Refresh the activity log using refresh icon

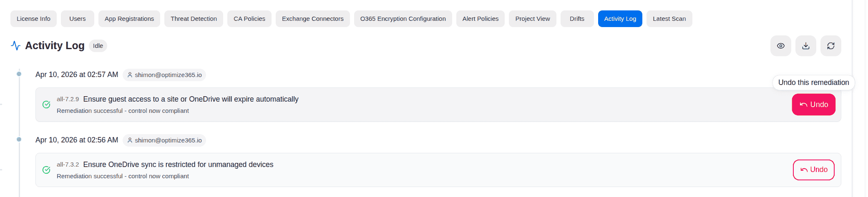coord(830,46)
